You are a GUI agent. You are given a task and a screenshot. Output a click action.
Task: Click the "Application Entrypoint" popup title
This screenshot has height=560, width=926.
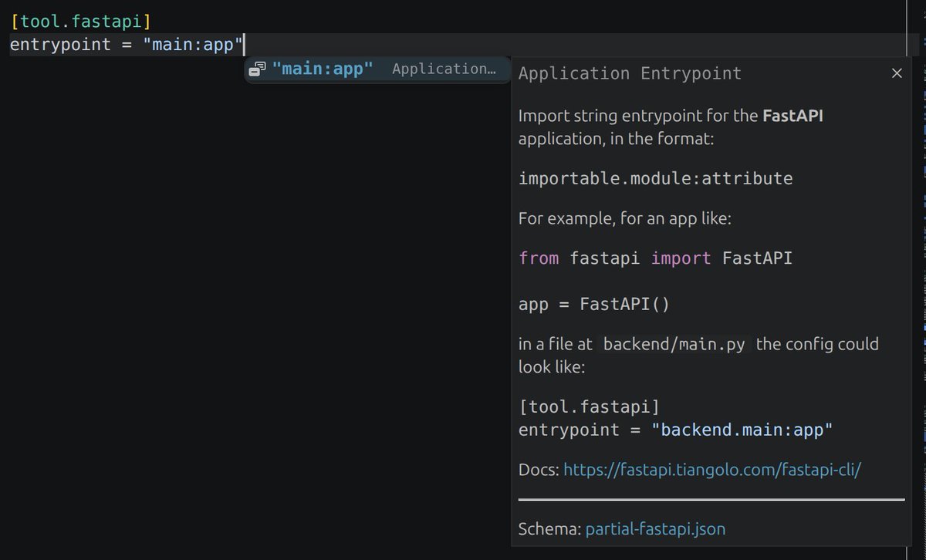pyautogui.click(x=630, y=73)
